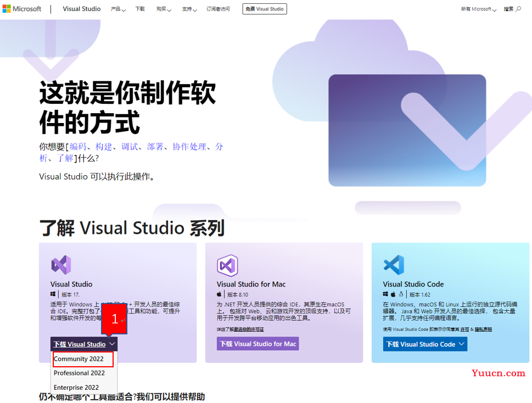The image size is (532, 403).
Task: Click the 免费 Visual Studio button
Action: pos(264,9)
